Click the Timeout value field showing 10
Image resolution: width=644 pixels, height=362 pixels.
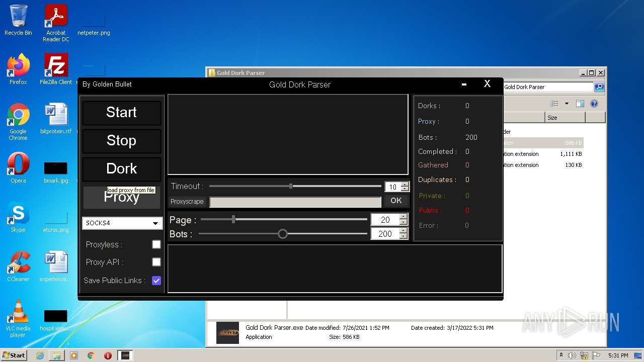393,187
